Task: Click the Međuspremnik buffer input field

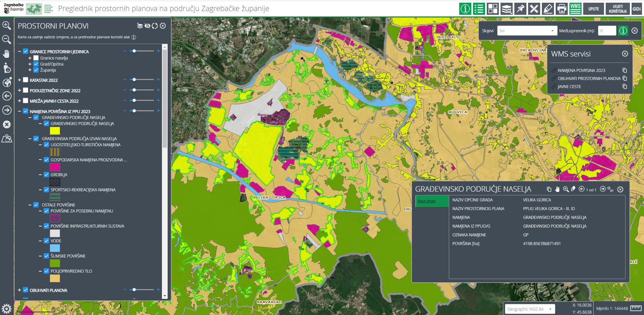Action: pyautogui.click(x=607, y=31)
